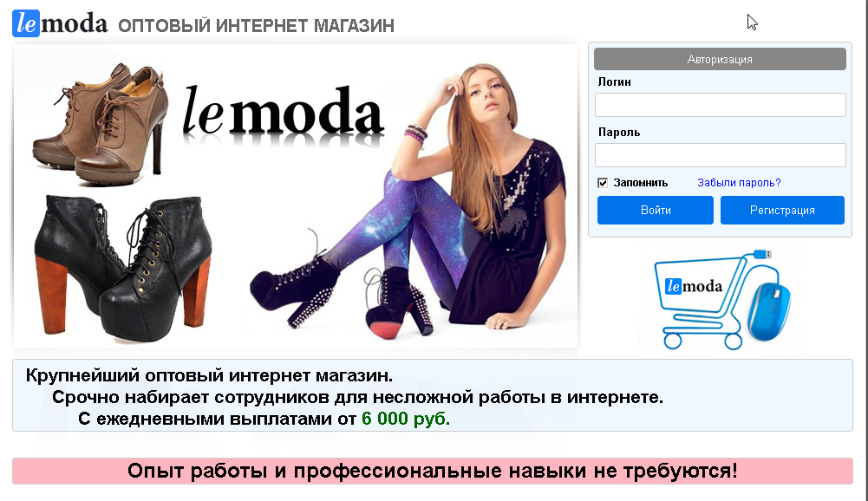Click the Регистрация button
Image resolution: width=868 pixels, height=501 pixels.
pos(782,210)
